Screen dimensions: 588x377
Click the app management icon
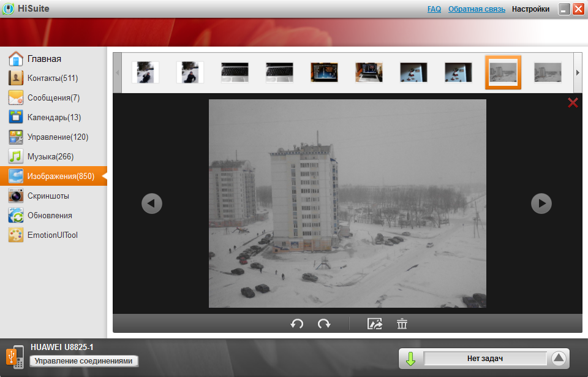16,137
